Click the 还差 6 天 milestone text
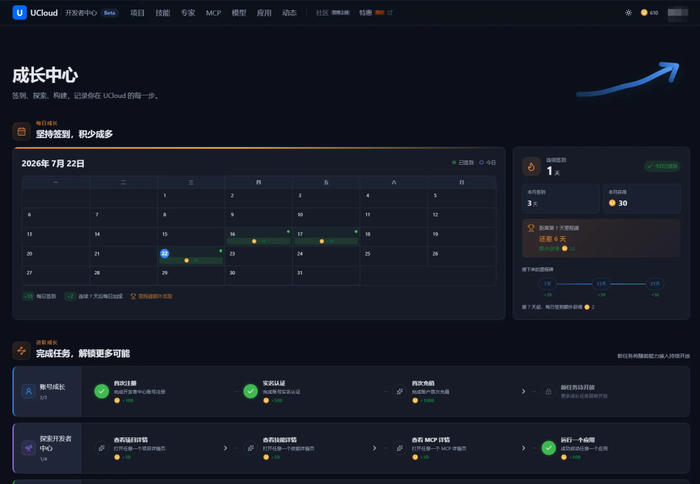 point(552,239)
